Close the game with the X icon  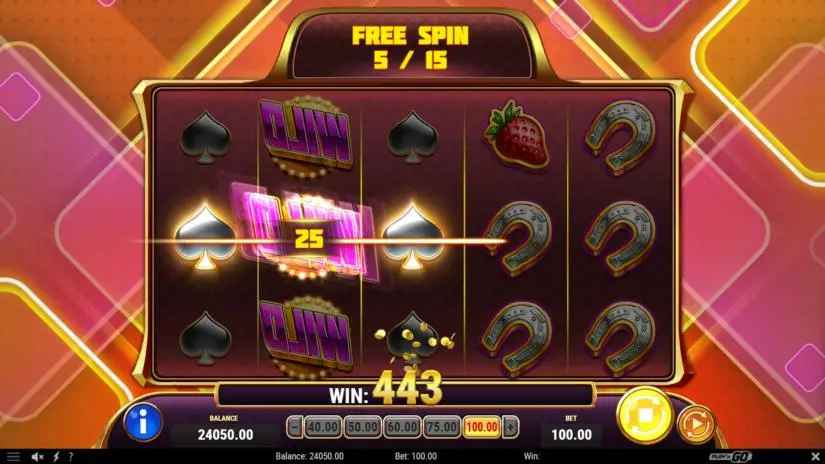pyautogui.click(x=815, y=456)
